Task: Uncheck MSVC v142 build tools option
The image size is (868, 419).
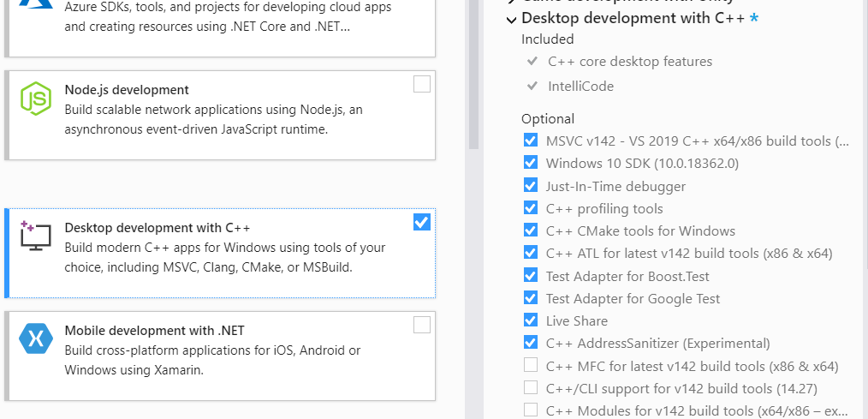Action: (531, 140)
